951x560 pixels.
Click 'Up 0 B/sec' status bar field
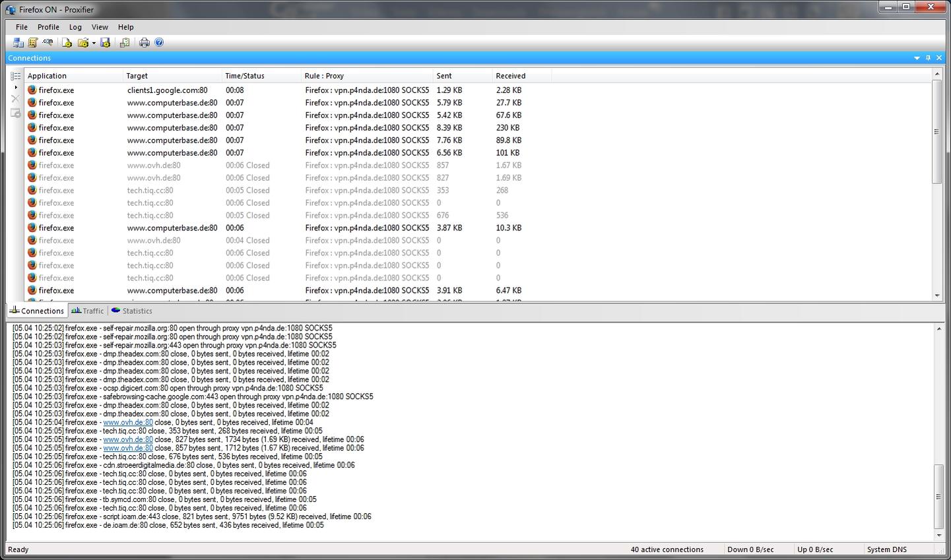tap(815, 549)
